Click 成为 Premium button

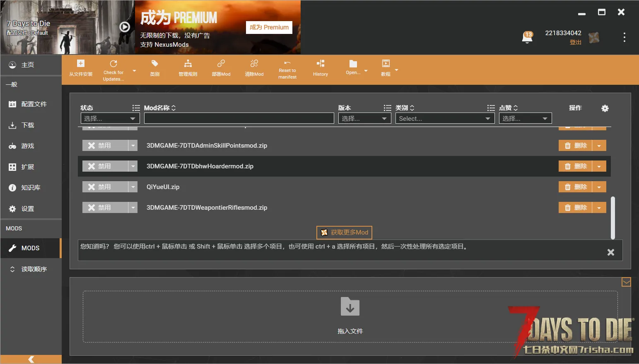[269, 27]
